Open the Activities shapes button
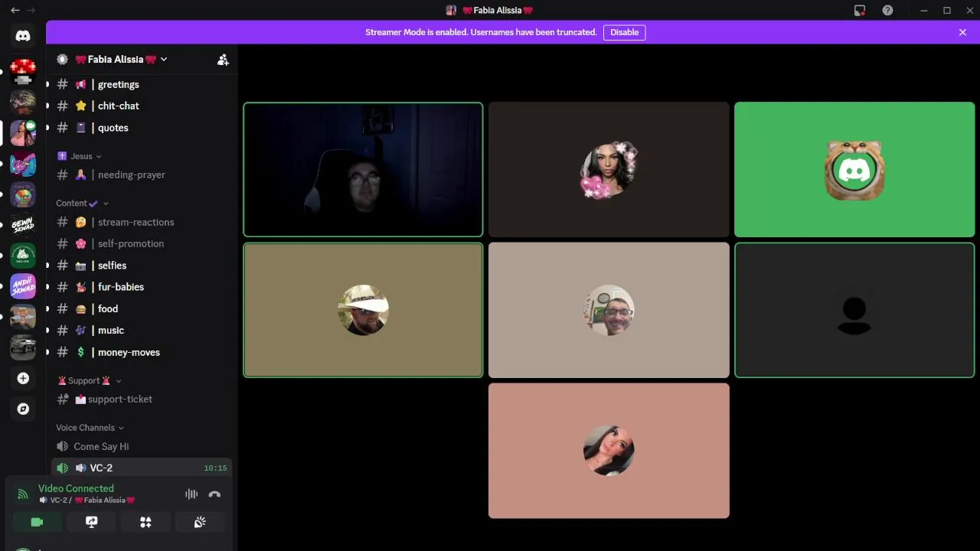Image resolution: width=980 pixels, height=551 pixels. (x=145, y=522)
